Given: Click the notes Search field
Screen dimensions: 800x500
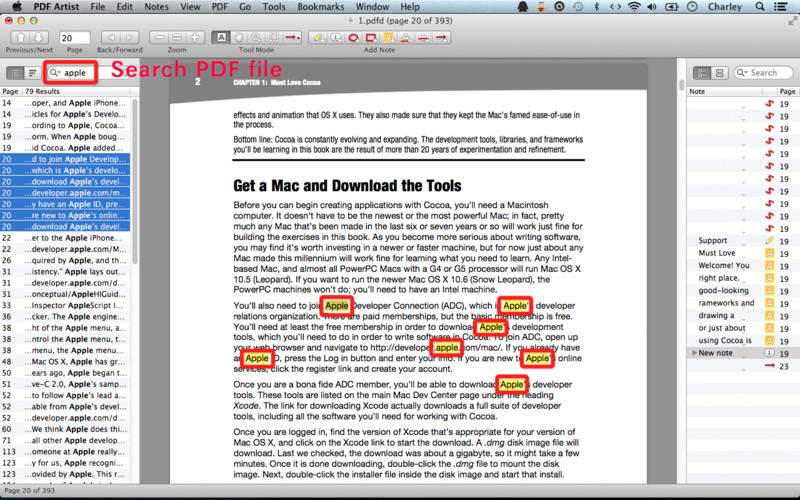Looking at the screenshot, I should [x=764, y=73].
